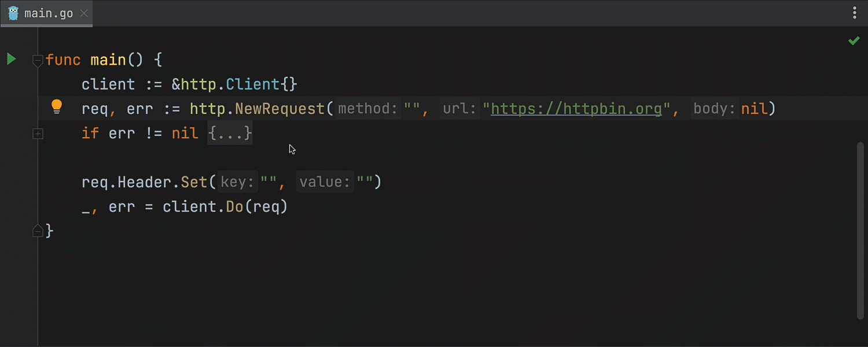Click the Set method in req.Header.Set

194,182
